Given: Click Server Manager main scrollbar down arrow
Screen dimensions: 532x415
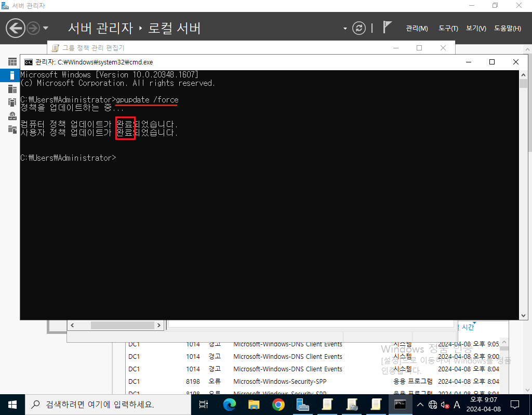Looking at the screenshot, I should 528,390.
